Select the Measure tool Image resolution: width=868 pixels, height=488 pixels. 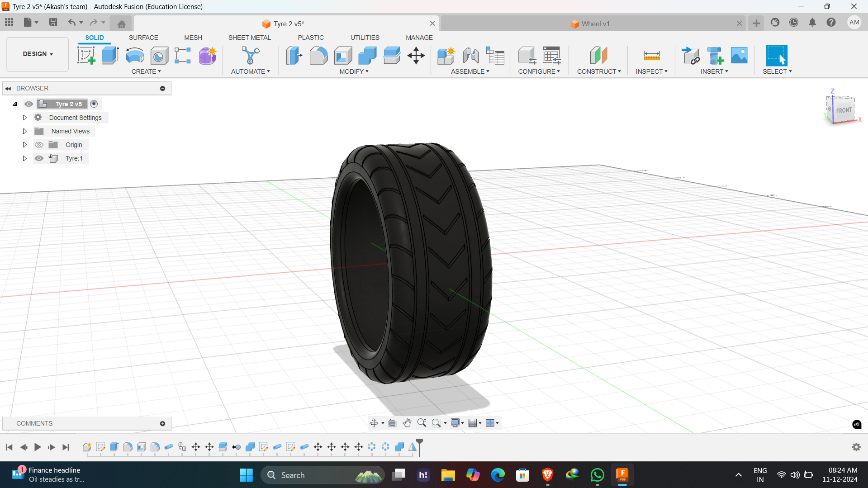652,56
